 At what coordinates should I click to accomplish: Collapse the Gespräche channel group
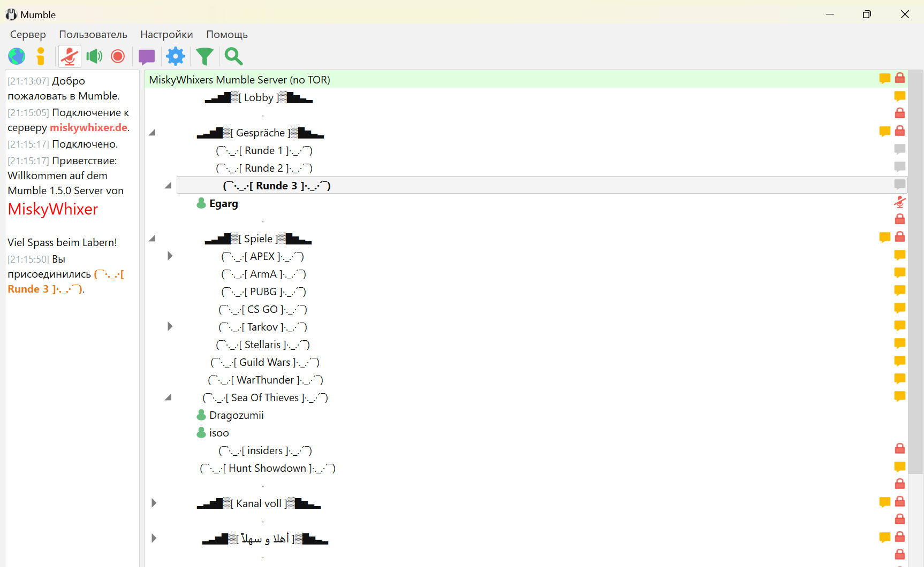pos(153,133)
